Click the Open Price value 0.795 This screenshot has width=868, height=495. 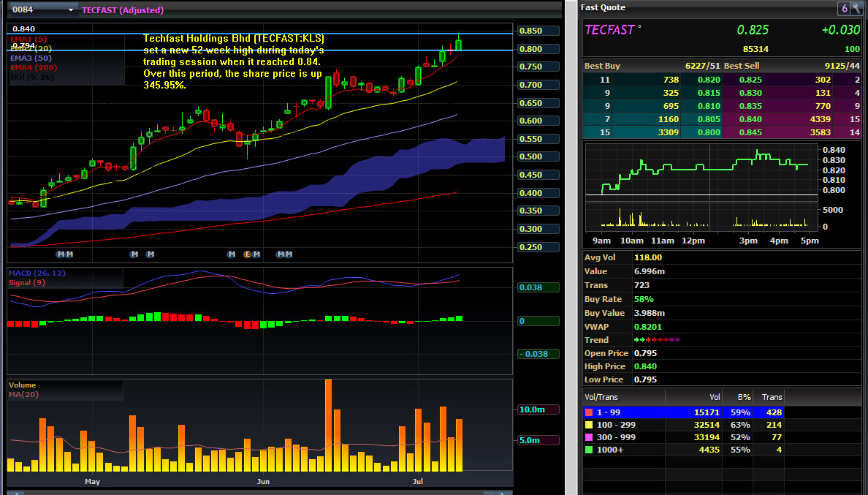coord(645,353)
